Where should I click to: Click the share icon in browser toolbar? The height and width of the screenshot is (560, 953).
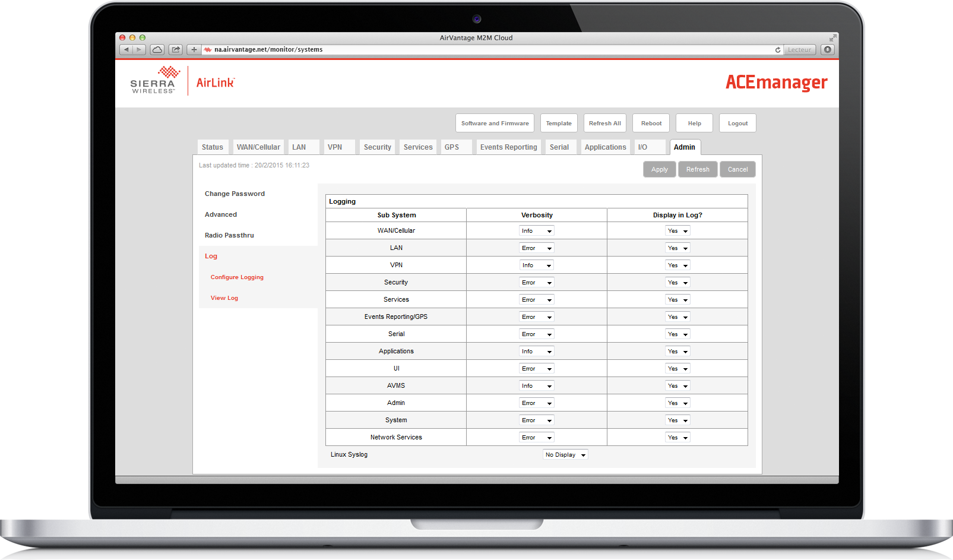click(176, 50)
